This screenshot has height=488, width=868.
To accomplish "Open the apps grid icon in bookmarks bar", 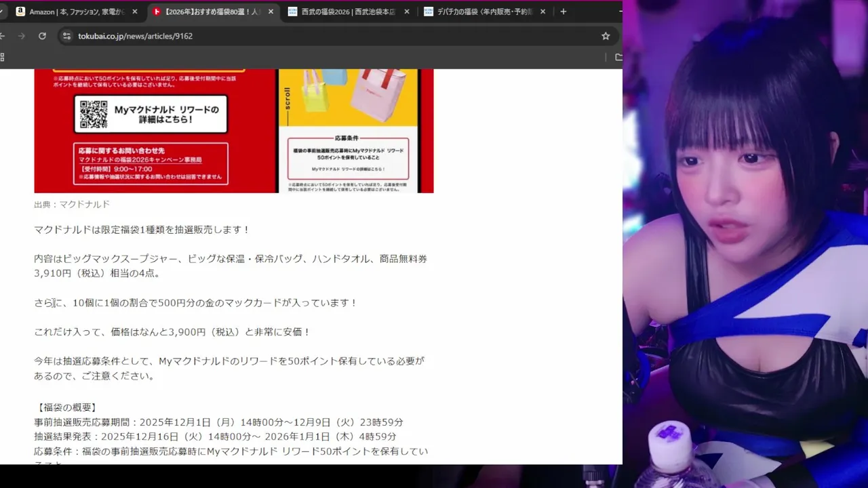I will click(2, 58).
